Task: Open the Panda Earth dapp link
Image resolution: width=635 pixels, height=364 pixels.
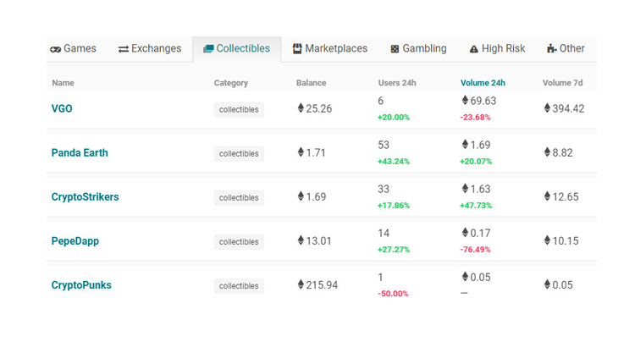Action: tap(80, 152)
